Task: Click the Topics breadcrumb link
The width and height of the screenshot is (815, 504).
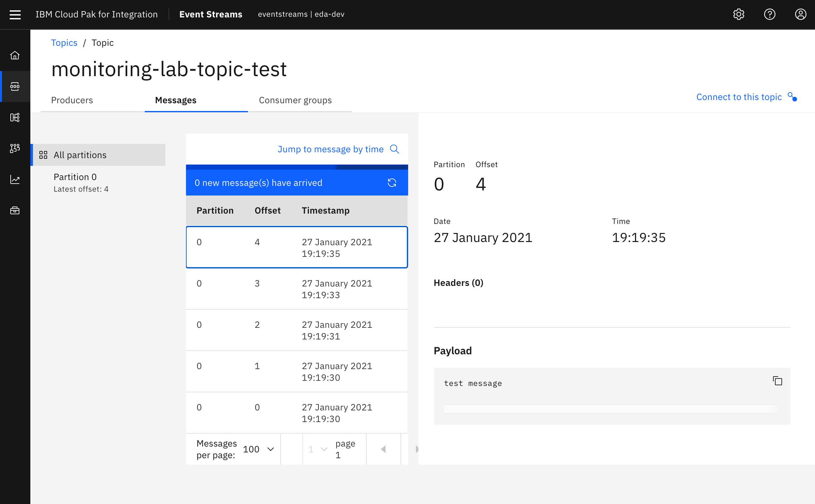Action: pyautogui.click(x=64, y=43)
